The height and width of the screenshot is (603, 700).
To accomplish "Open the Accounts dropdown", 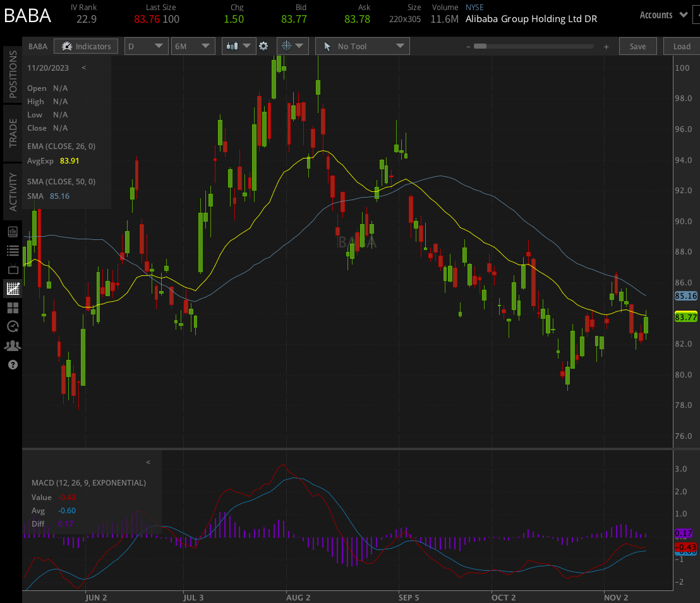I will pos(662,15).
